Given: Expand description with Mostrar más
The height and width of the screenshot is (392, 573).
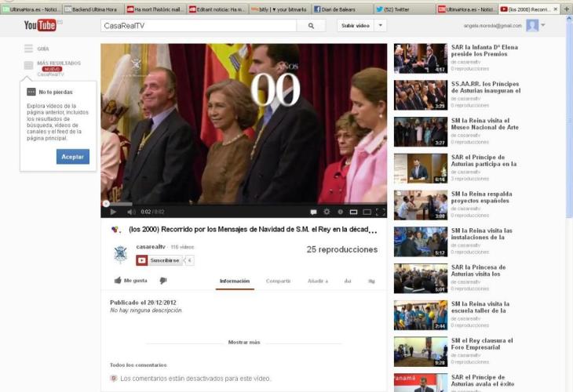Looking at the screenshot, I should click(x=243, y=342).
